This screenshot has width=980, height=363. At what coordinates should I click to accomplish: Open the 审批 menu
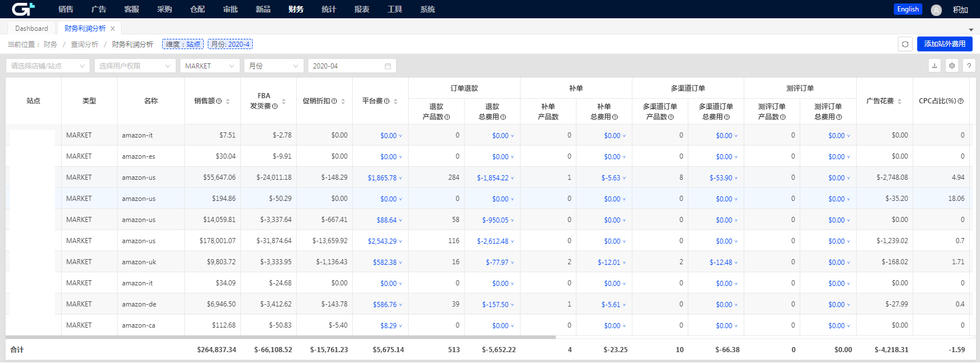pyautogui.click(x=231, y=9)
